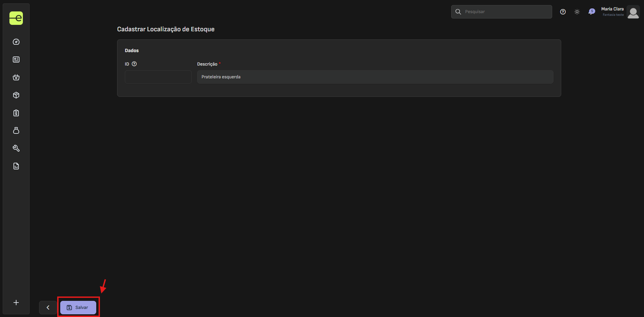Viewport: 644px width, 317px height.
Task: Click the plus icon at sidebar bottom
Action: (x=16, y=303)
